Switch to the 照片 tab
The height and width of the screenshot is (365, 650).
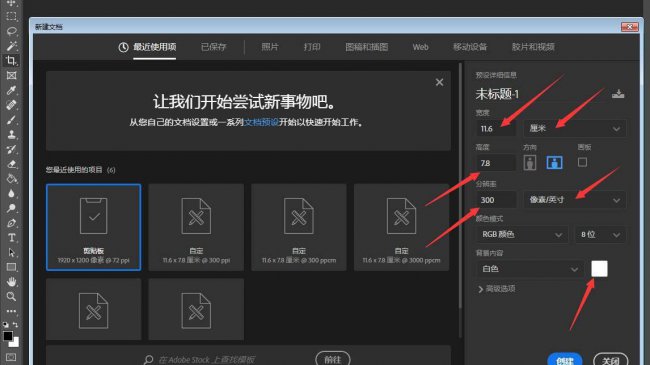[x=270, y=47]
